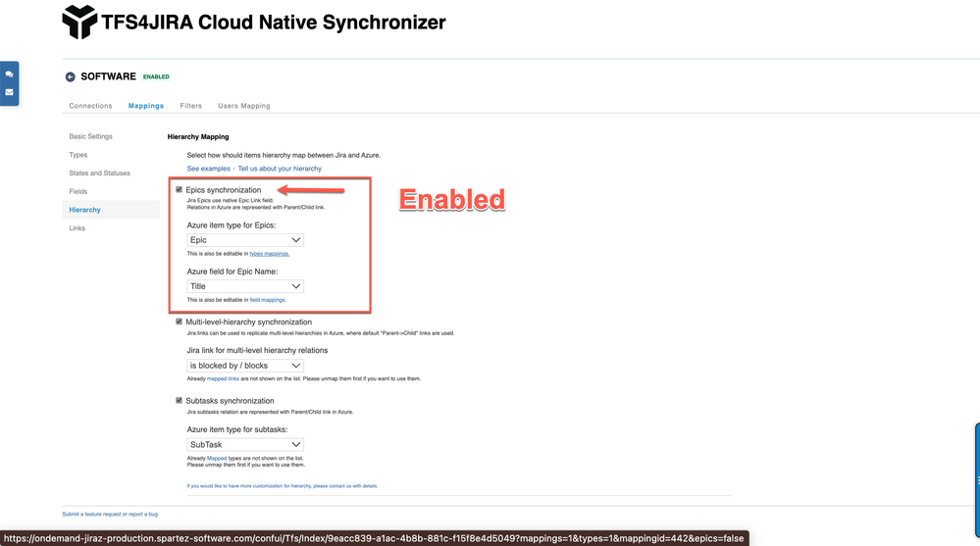Go to the Users Mapping tab
Image resolution: width=980 pixels, height=546 pixels.
coord(243,106)
